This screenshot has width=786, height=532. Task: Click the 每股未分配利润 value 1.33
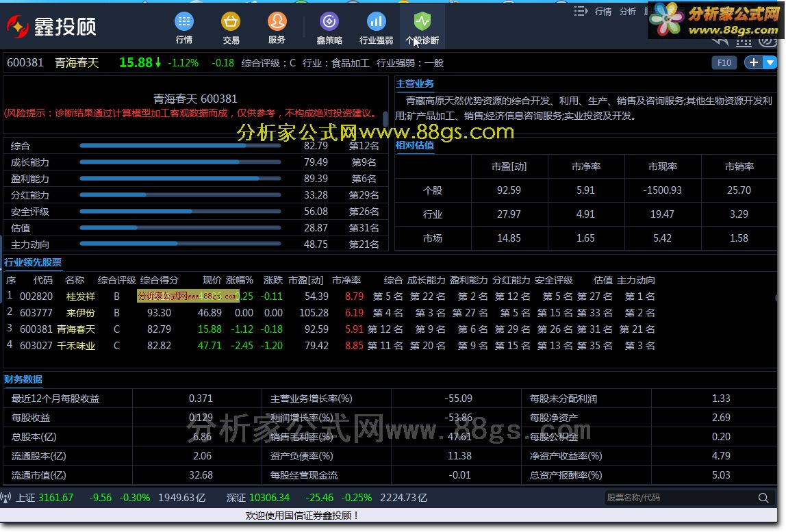tap(721, 398)
